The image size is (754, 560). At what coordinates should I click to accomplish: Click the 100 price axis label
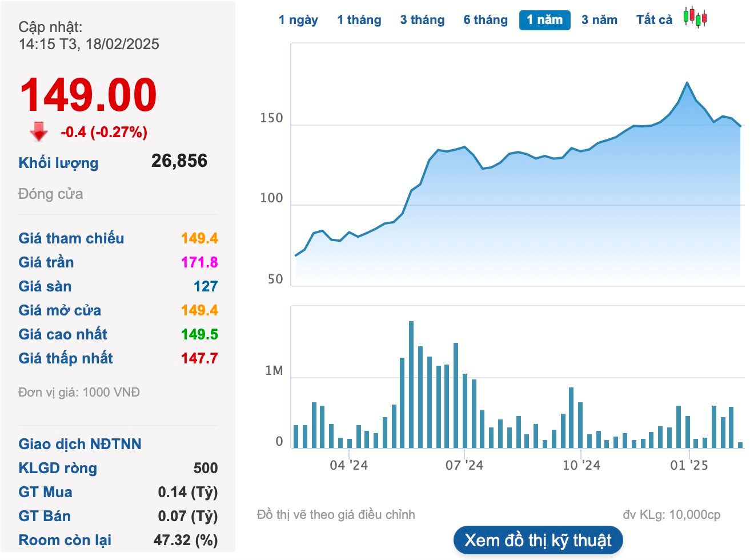tap(271, 198)
